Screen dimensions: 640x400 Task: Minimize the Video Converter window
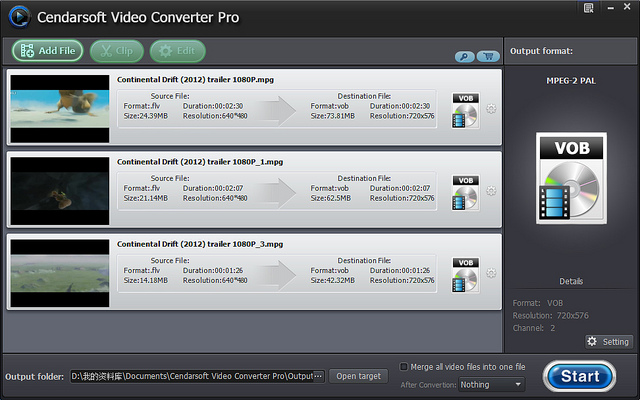point(611,8)
